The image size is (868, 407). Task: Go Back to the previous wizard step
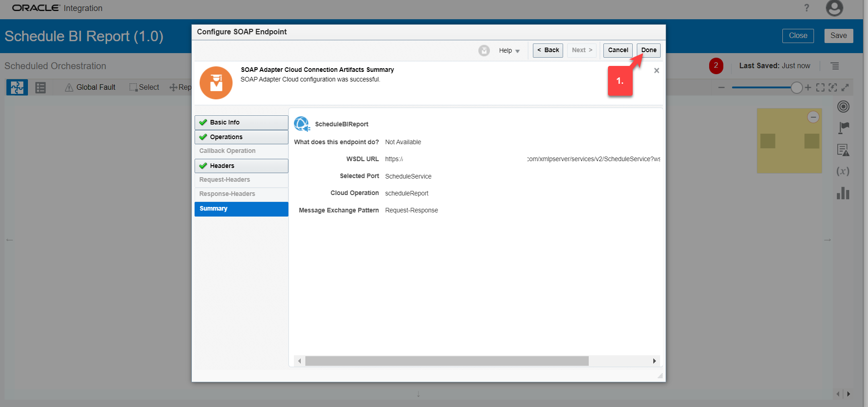[548, 50]
